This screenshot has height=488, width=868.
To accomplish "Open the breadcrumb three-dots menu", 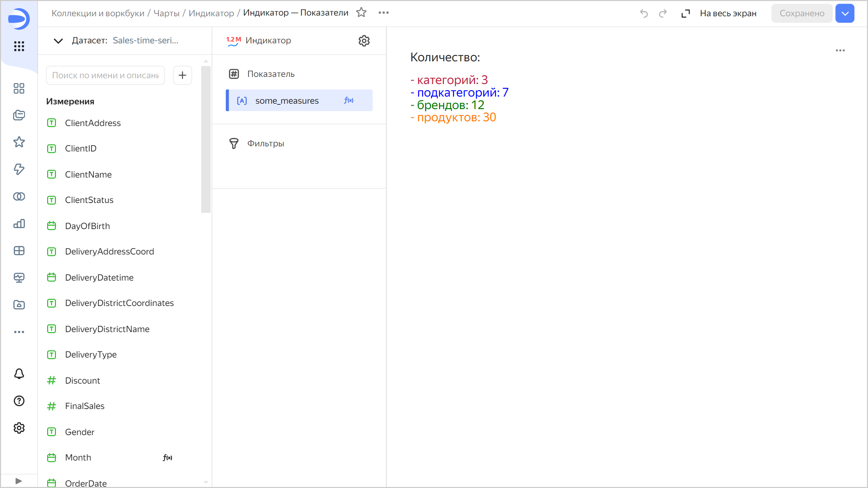I will (383, 13).
